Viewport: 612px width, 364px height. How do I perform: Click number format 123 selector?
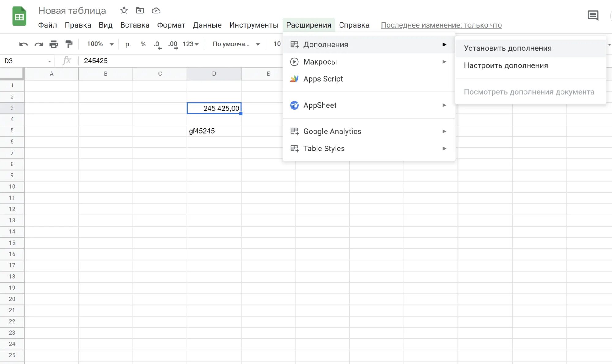coord(190,43)
